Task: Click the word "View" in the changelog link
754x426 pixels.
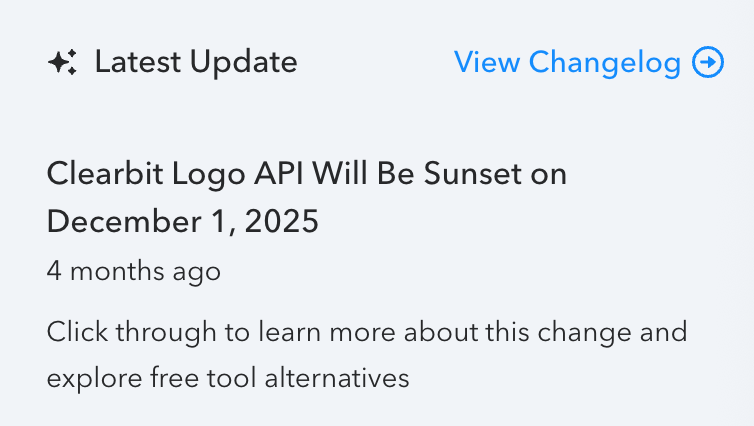Action: pyautogui.click(x=486, y=63)
